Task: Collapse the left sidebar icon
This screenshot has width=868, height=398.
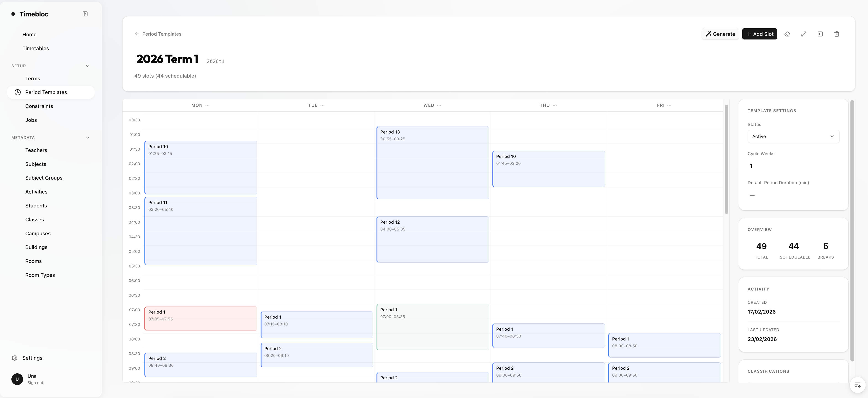Action: tap(85, 14)
